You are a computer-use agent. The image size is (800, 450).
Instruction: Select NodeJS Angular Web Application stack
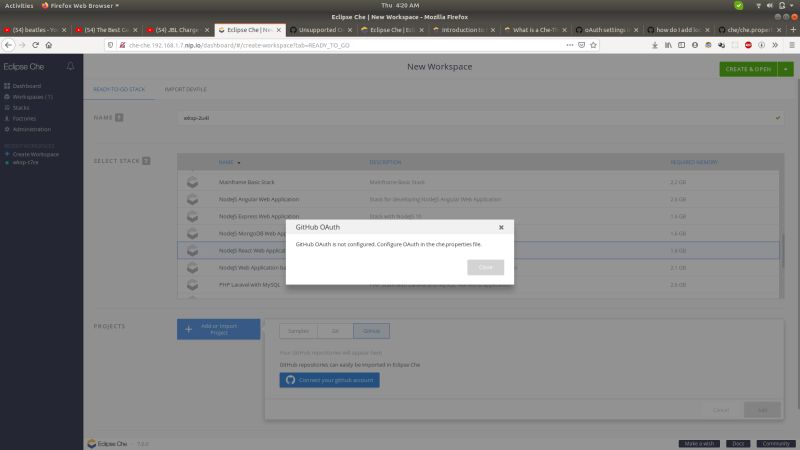coord(478,199)
